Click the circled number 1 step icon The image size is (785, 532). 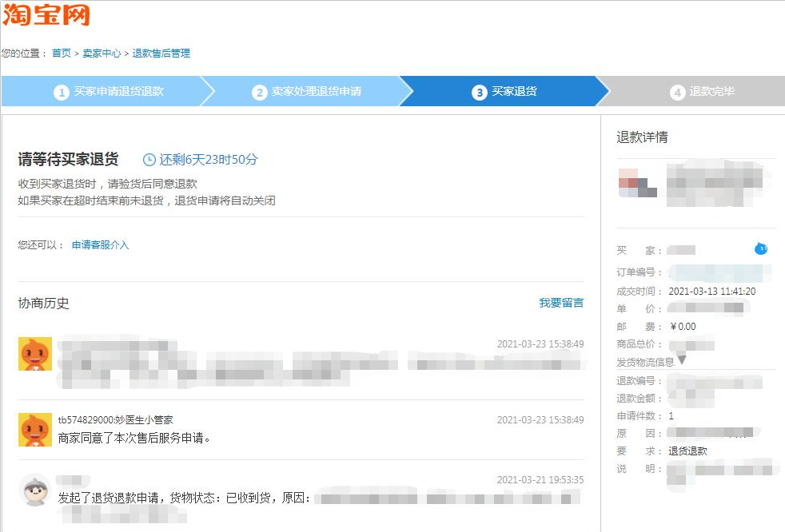coord(62,92)
